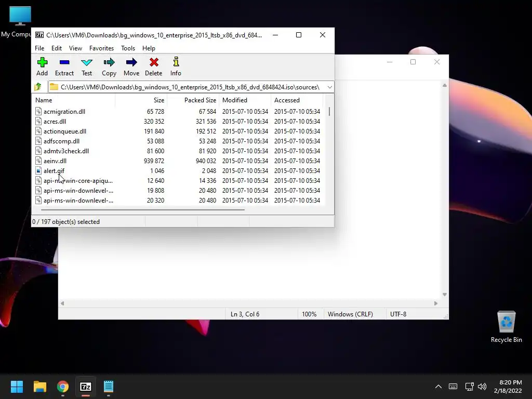Viewport: 532px width, 399px height.
Task: Click Notepad's scroll right arrow
Action: (436, 303)
